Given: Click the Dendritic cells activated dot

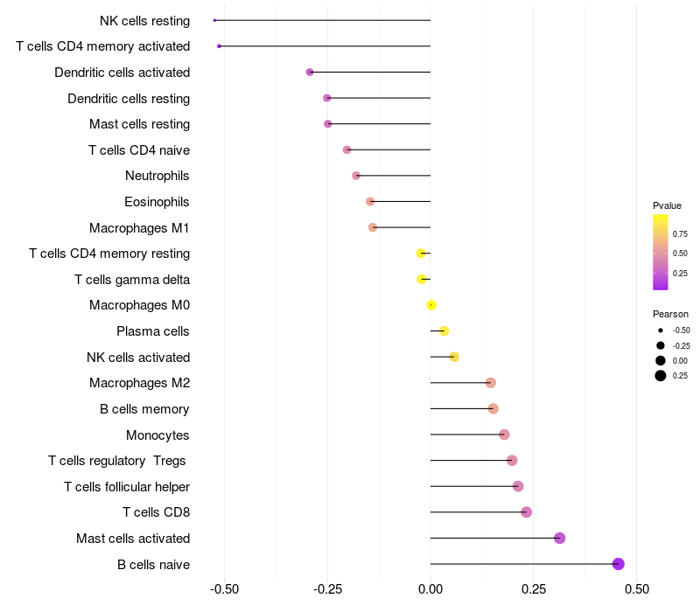Looking at the screenshot, I should click(x=310, y=72).
